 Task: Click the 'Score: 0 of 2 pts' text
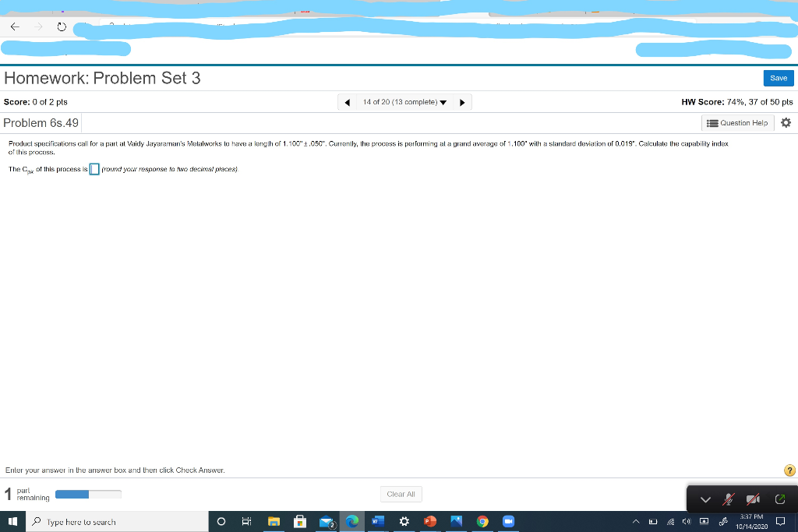(36, 102)
